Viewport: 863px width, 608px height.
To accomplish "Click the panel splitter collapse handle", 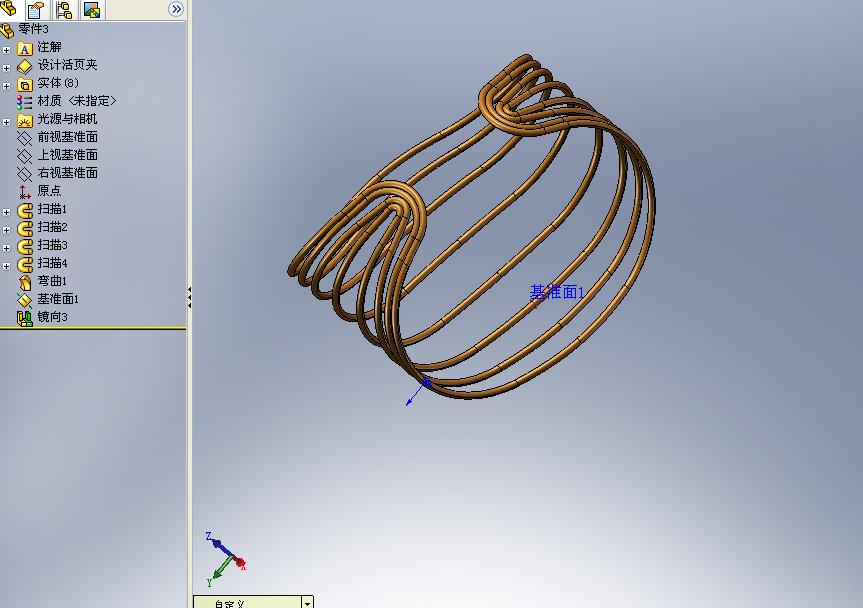I will click(x=189, y=297).
